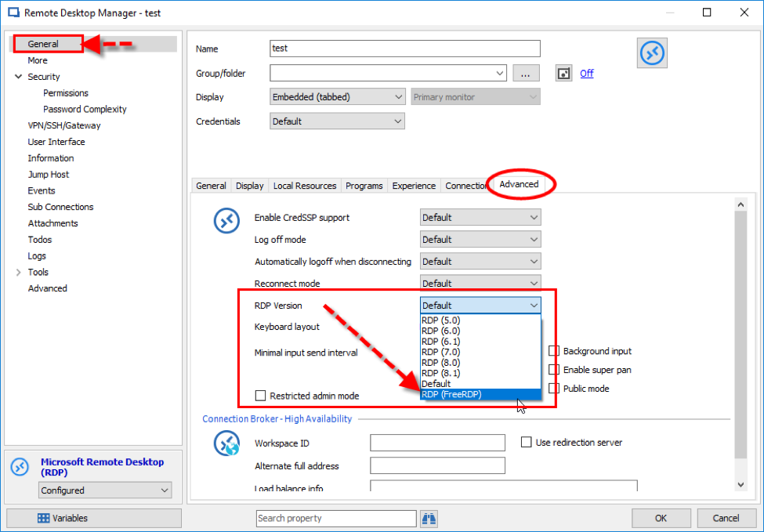Select More in the left tree

pyautogui.click(x=38, y=60)
